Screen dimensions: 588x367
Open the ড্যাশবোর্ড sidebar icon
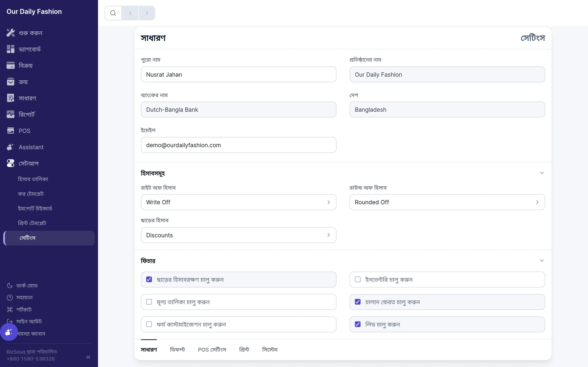(x=10, y=49)
